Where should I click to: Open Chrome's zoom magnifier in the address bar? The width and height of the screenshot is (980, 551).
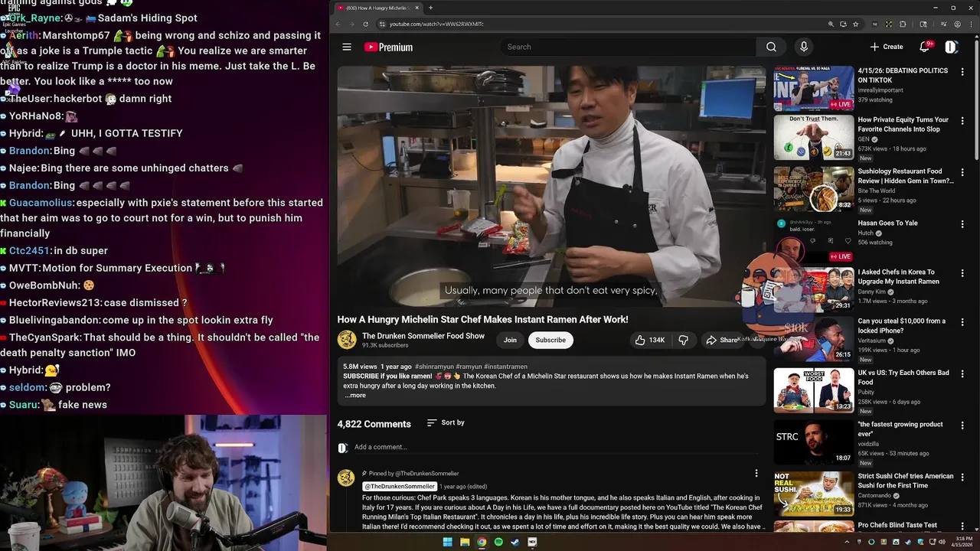click(831, 24)
